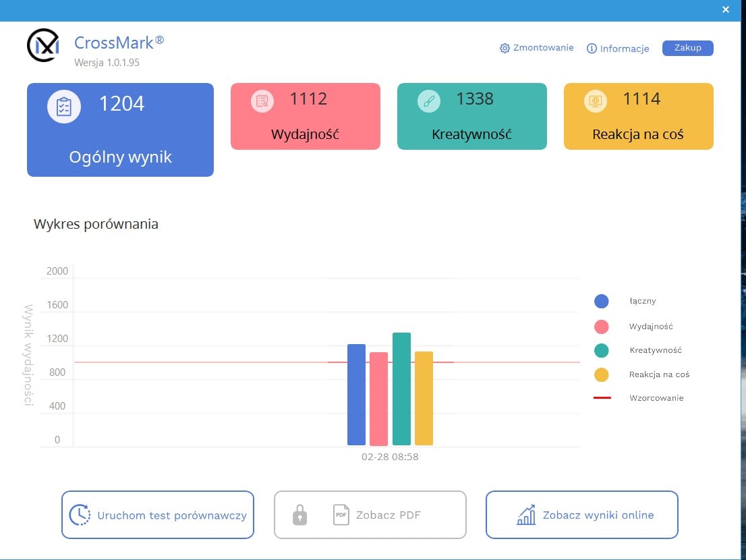The image size is (746, 560).
Task: Click the Wydajność card icon
Action: tap(262, 101)
